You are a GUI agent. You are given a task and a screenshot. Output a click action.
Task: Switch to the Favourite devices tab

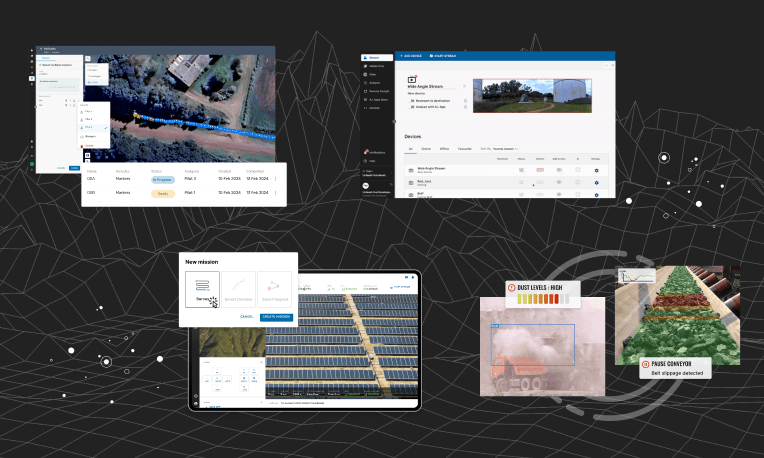(465, 149)
